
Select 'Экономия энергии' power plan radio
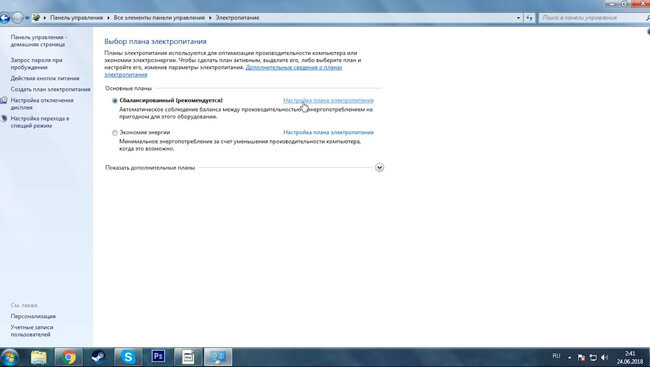click(x=115, y=133)
